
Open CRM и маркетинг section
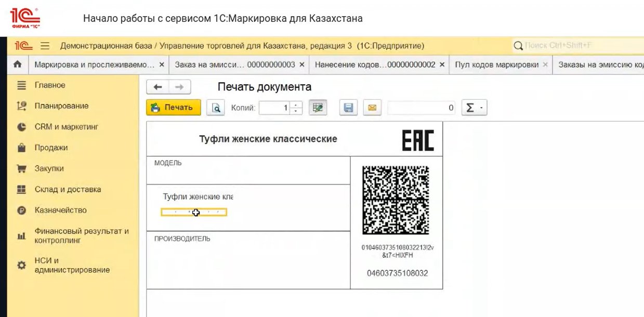tap(67, 127)
